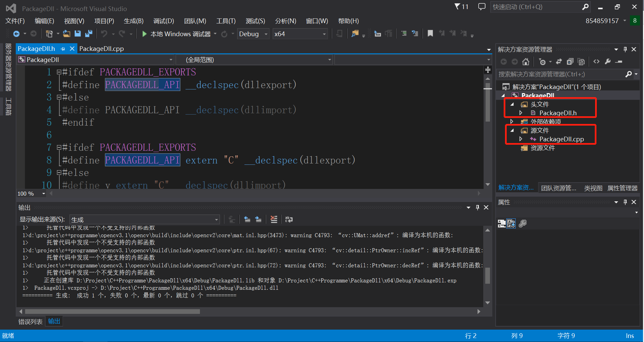Toggle a bookmark with the bookmark icon
644x342 pixels.
[x=430, y=33]
